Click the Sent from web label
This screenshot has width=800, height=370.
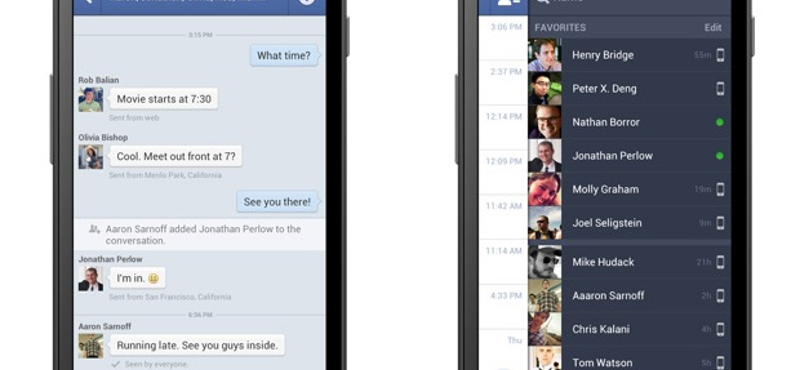coord(134,118)
